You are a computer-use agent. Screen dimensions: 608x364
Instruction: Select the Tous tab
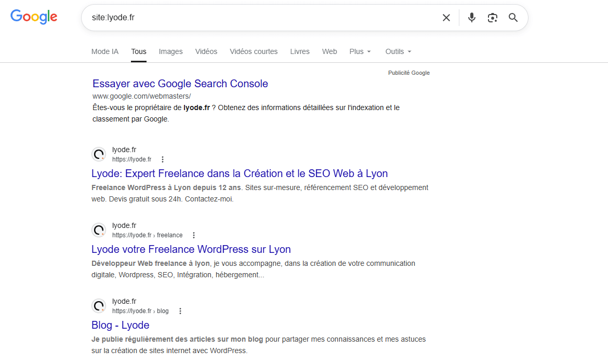coord(138,51)
